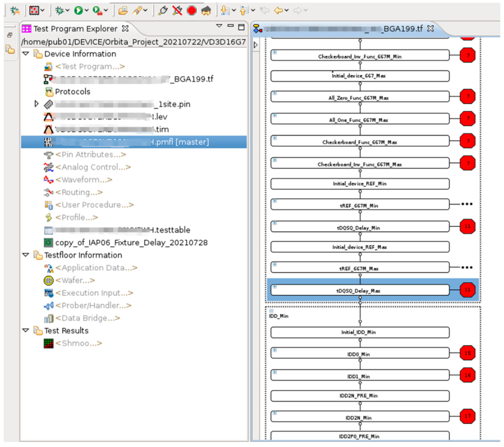Select the Test Program Explorer tab

point(75,29)
